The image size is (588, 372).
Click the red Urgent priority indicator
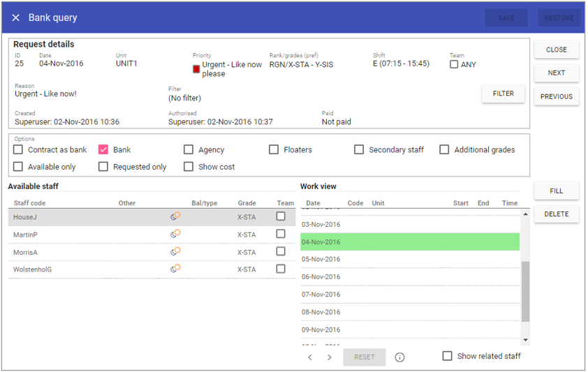click(x=196, y=69)
